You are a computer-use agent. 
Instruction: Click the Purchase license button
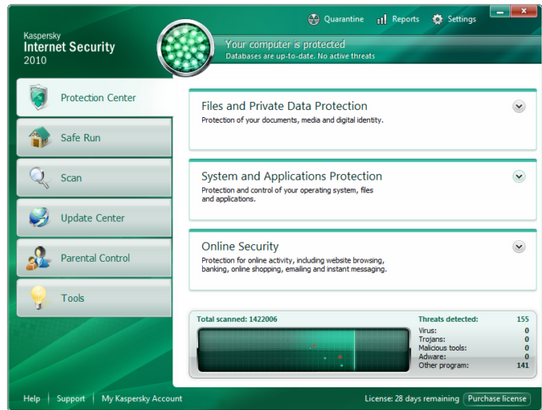(x=497, y=399)
